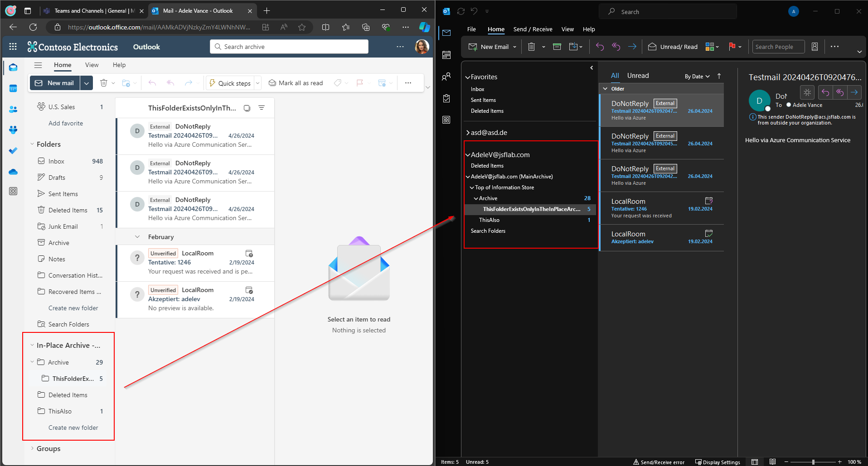Click Reply arrow in the desktop ribbon

(x=600, y=47)
